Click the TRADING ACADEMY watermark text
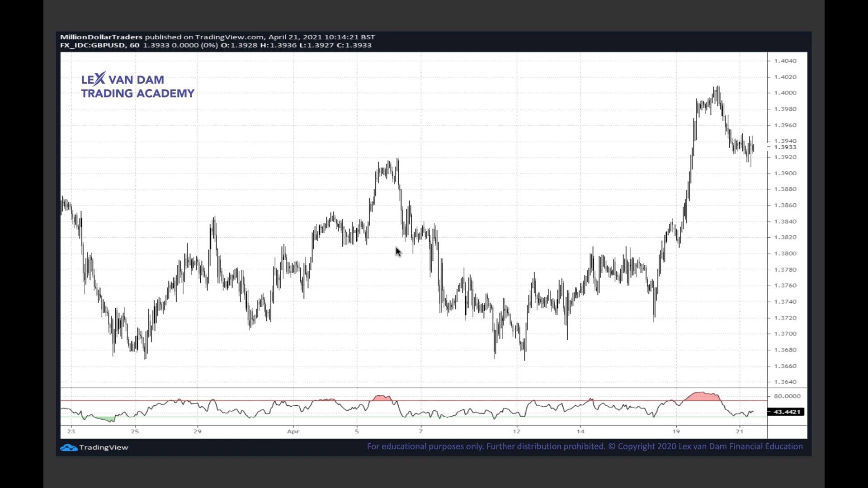868x488 pixels. coord(138,94)
